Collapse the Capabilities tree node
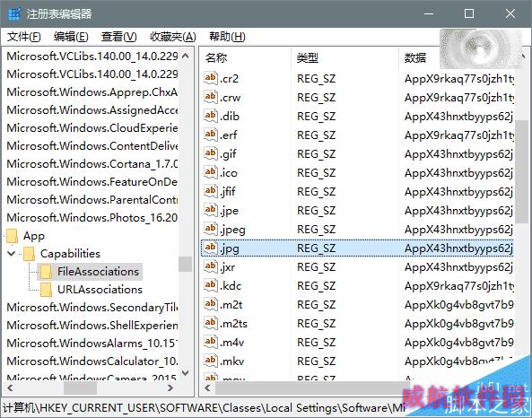This screenshot has width=532, height=418. coord(11,253)
